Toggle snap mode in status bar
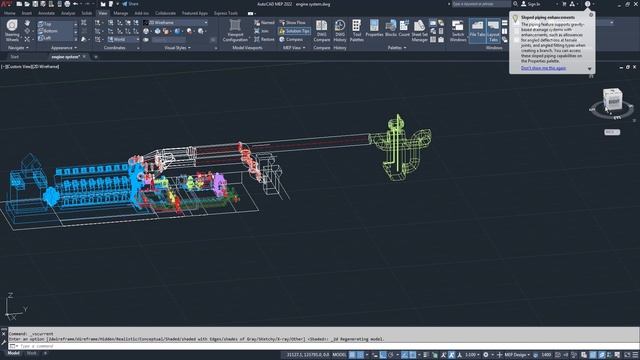The image size is (640, 360). [360, 355]
